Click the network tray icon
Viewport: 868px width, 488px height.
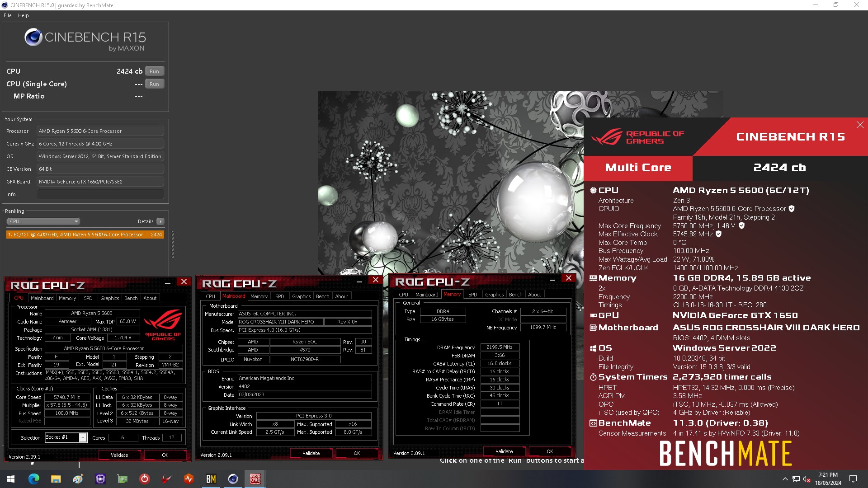pyautogui.click(x=796, y=479)
